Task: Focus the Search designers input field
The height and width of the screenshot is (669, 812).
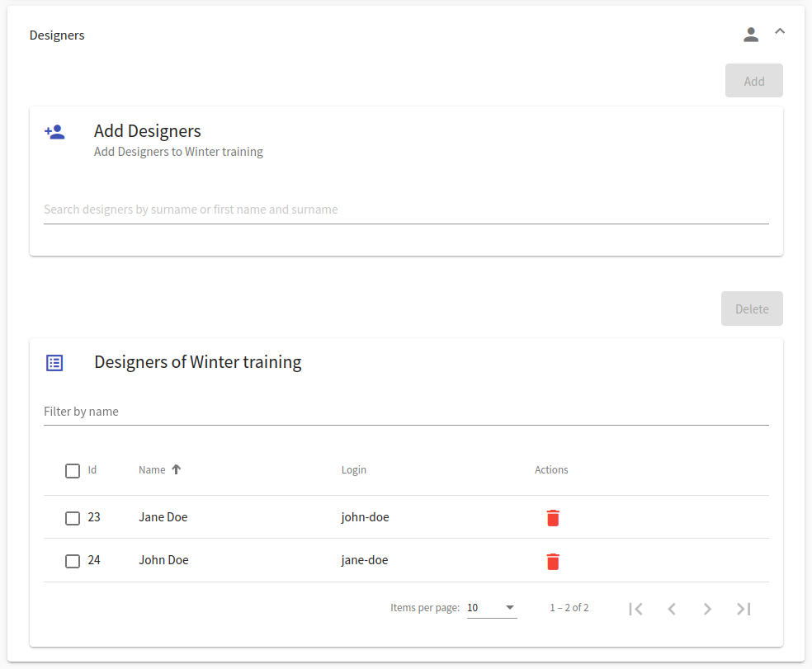Action: pyautogui.click(x=406, y=210)
